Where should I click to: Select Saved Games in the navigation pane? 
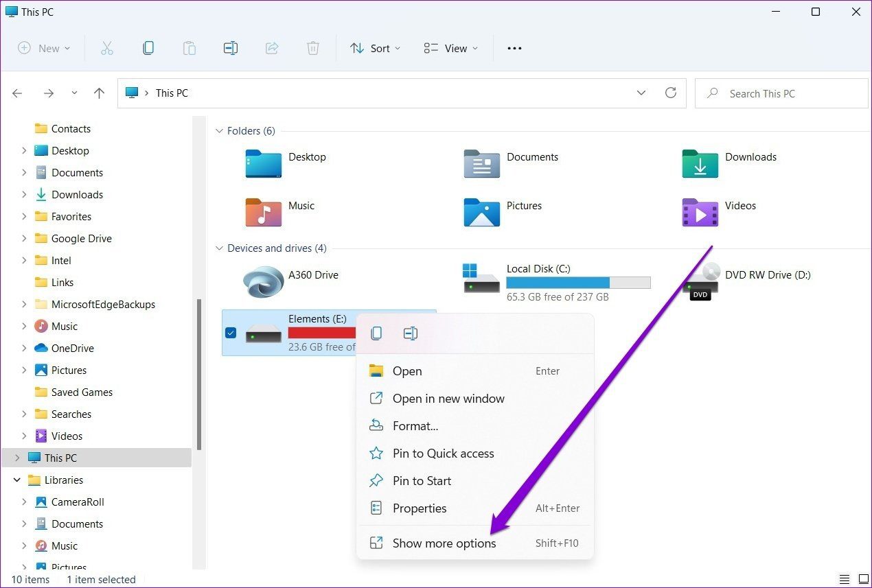[82, 392]
